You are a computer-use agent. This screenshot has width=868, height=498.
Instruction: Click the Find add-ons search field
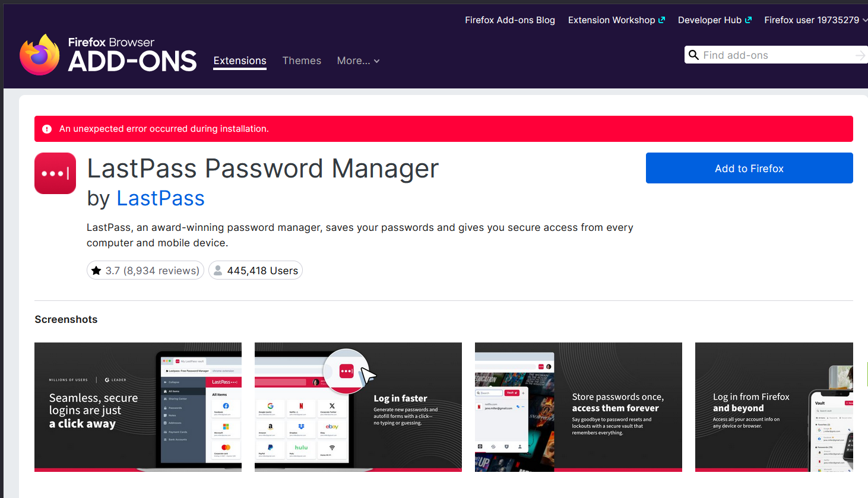(775, 55)
